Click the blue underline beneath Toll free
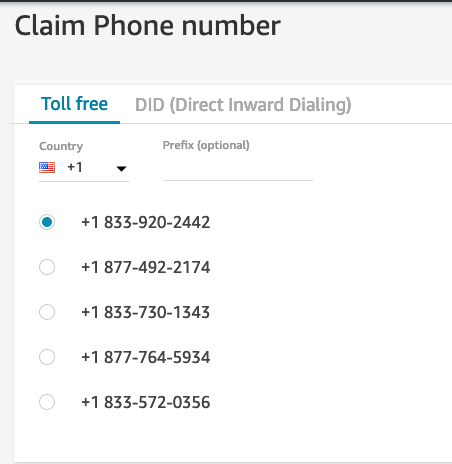452x464 pixels. 74,122
